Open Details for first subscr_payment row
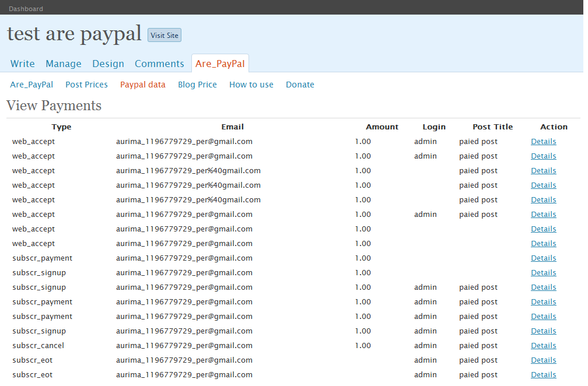Image resolution: width=588 pixels, height=386 pixels. point(544,258)
